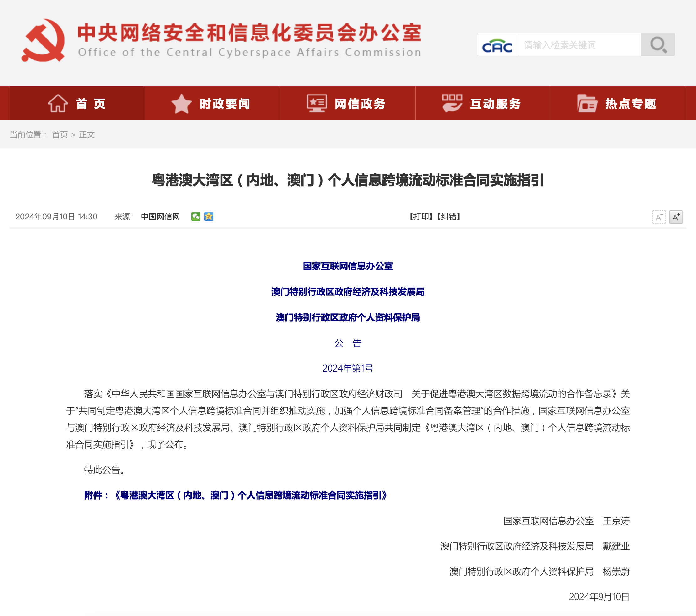Click the 【打印】 print link
This screenshot has width=696, height=616.
point(421,217)
